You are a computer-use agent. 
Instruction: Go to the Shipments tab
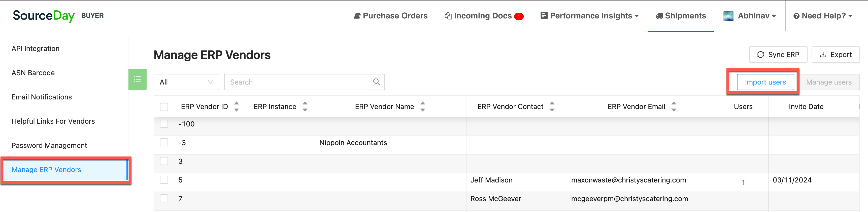coord(681,16)
